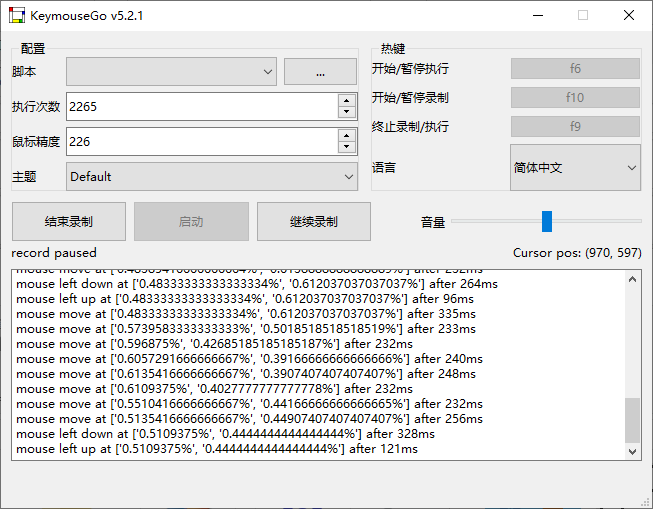Click log line 'mouse move' after 248ms
Image resolution: width=653 pixels, height=509 pixels.
[x=246, y=374]
